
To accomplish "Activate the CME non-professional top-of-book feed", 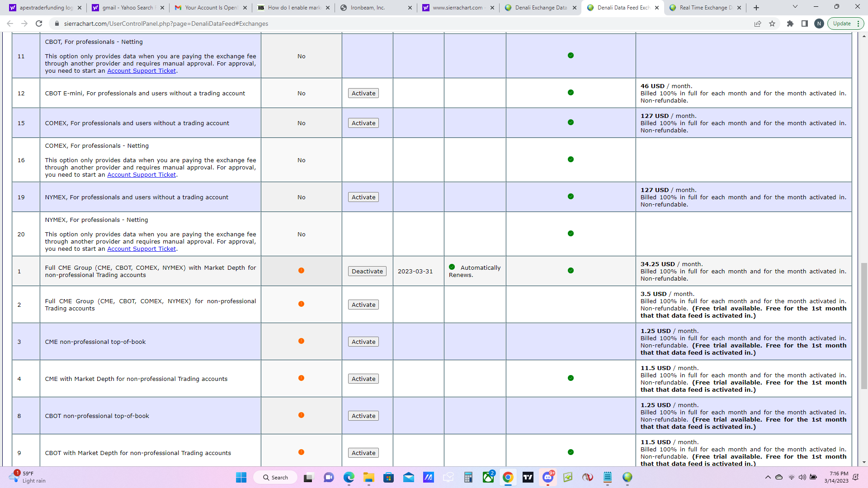I will (363, 342).
